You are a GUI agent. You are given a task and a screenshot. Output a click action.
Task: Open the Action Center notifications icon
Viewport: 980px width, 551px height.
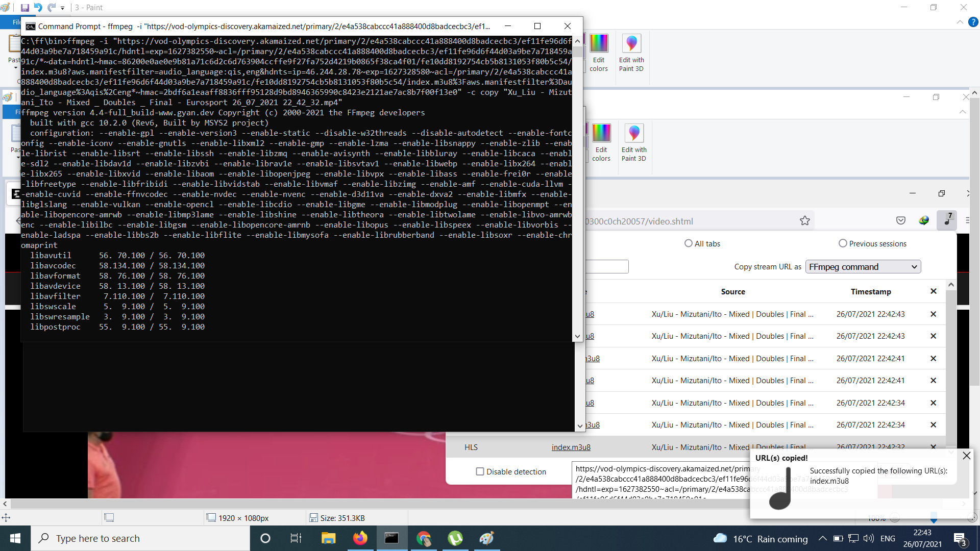pyautogui.click(x=960, y=539)
